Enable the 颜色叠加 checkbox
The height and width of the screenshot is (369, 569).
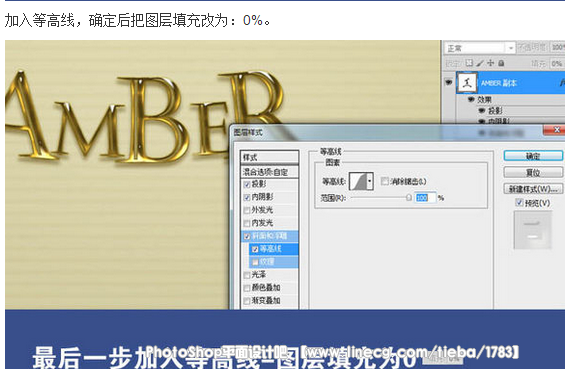point(247,288)
